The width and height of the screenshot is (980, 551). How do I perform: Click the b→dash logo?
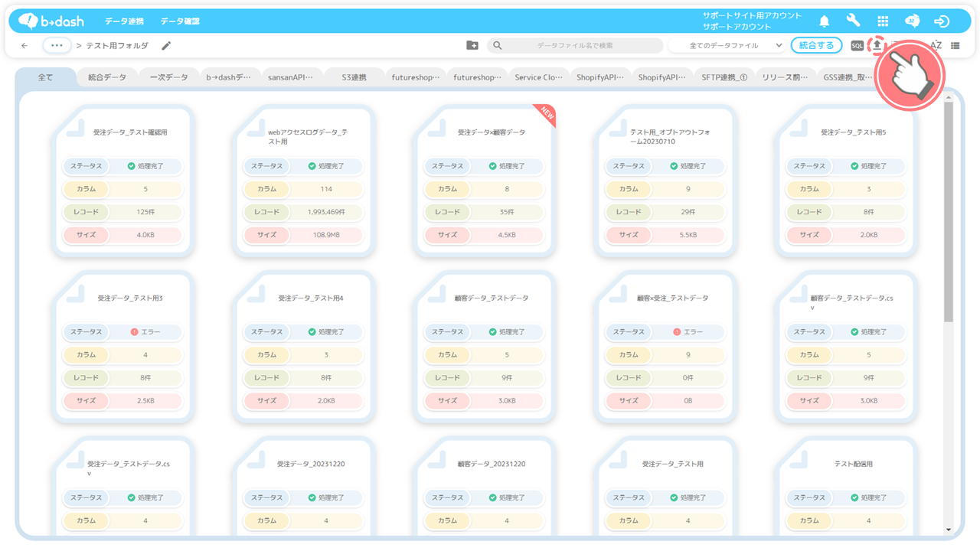tap(51, 21)
